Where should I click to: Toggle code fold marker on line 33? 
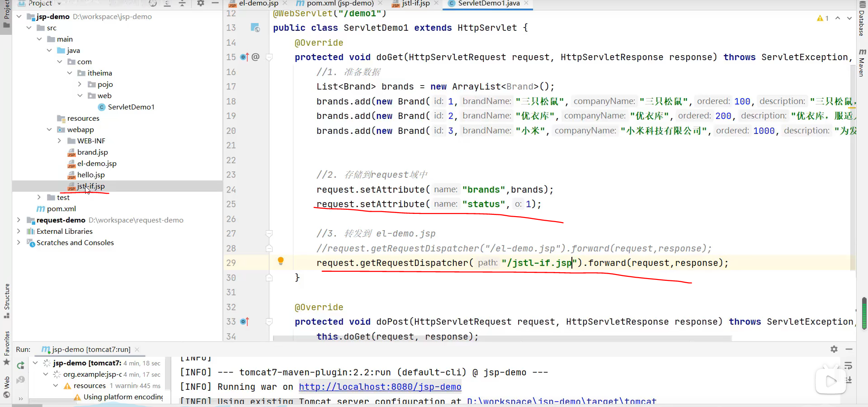pos(269,322)
